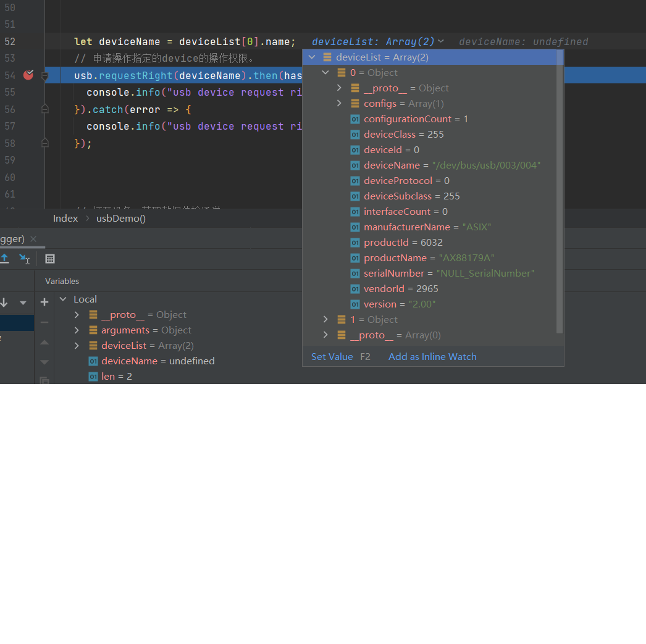Select version = "2.00" row
This screenshot has width=646, height=644.
[x=429, y=304]
